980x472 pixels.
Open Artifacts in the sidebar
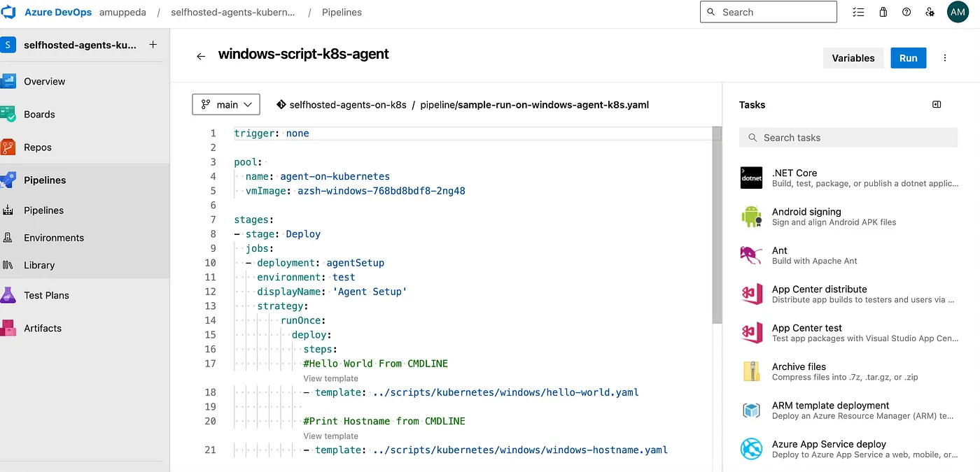click(85, 328)
